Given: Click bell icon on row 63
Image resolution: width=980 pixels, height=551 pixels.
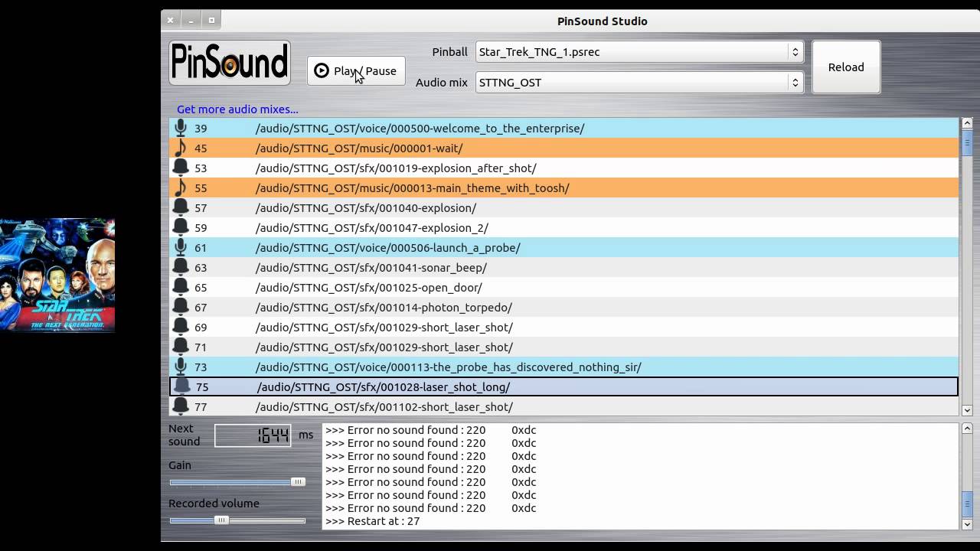Looking at the screenshot, I should [x=181, y=267].
